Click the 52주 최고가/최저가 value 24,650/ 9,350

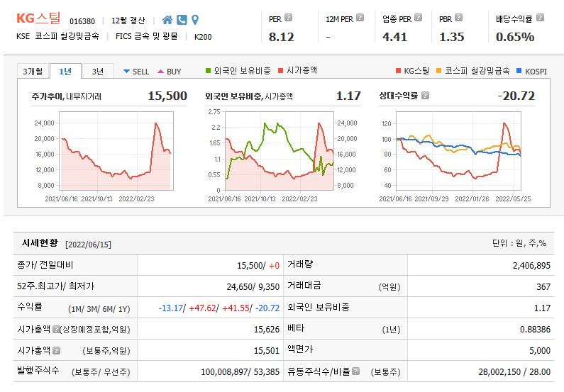[x=253, y=286]
